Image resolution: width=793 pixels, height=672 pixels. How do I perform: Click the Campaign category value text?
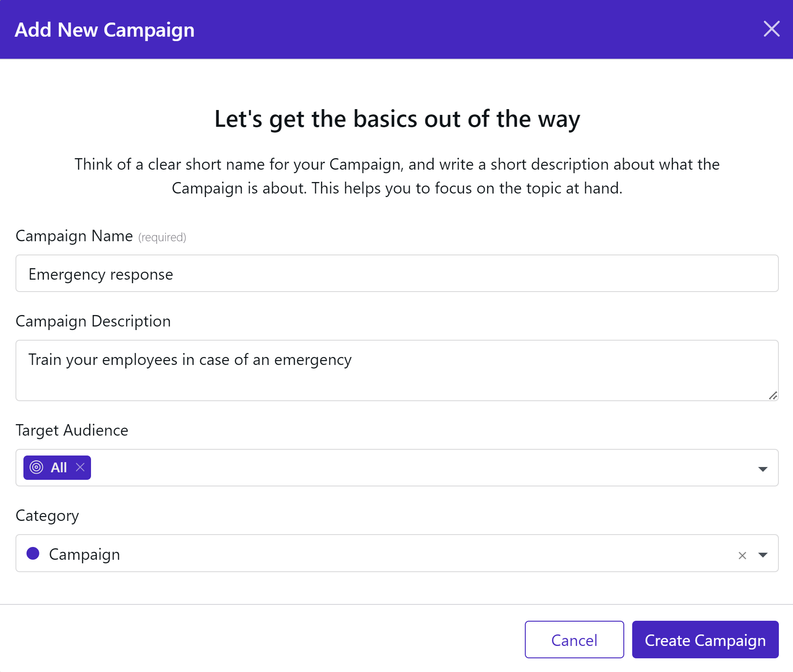click(x=84, y=554)
